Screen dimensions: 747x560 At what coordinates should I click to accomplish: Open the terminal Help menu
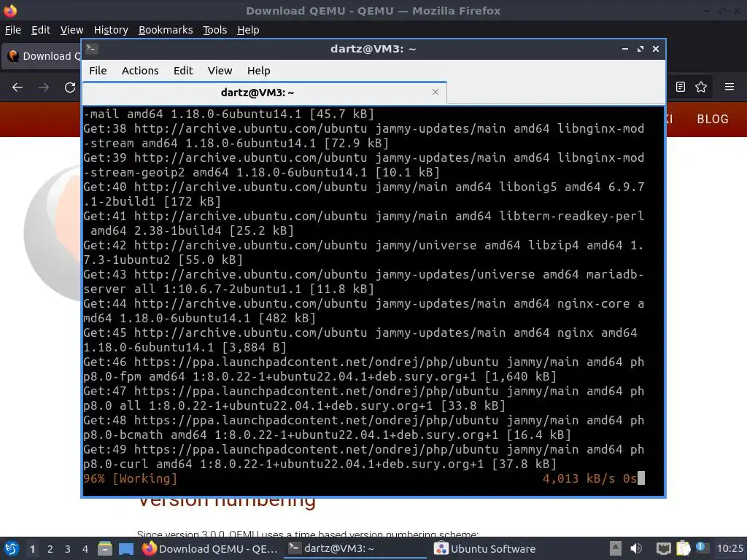click(259, 71)
